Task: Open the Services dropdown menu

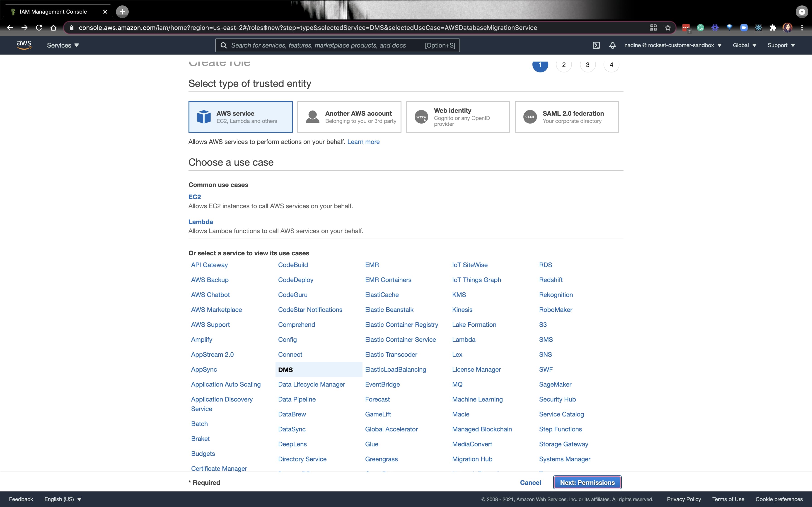Action: coord(62,45)
